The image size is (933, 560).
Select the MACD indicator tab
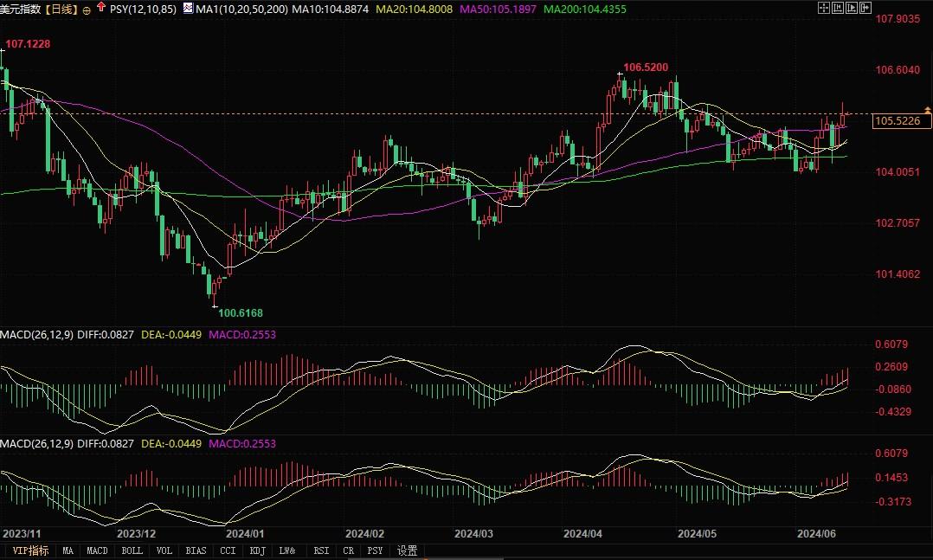97,550
